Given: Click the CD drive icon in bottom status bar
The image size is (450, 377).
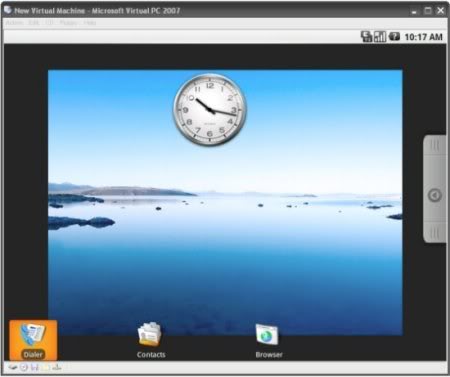Looking at the screenshot, I should [x=24, y=367].
